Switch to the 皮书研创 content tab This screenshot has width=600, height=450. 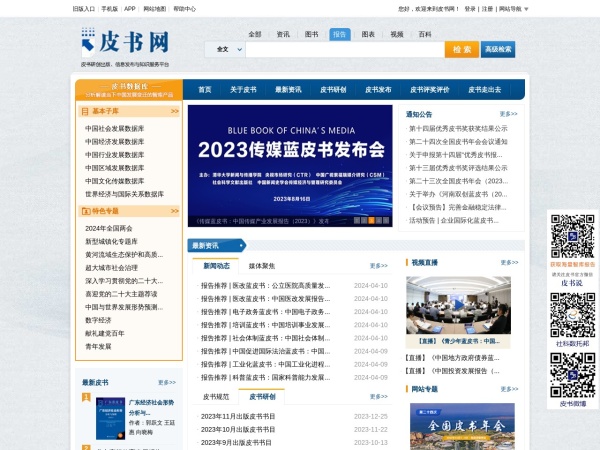(x=262, y=397)
